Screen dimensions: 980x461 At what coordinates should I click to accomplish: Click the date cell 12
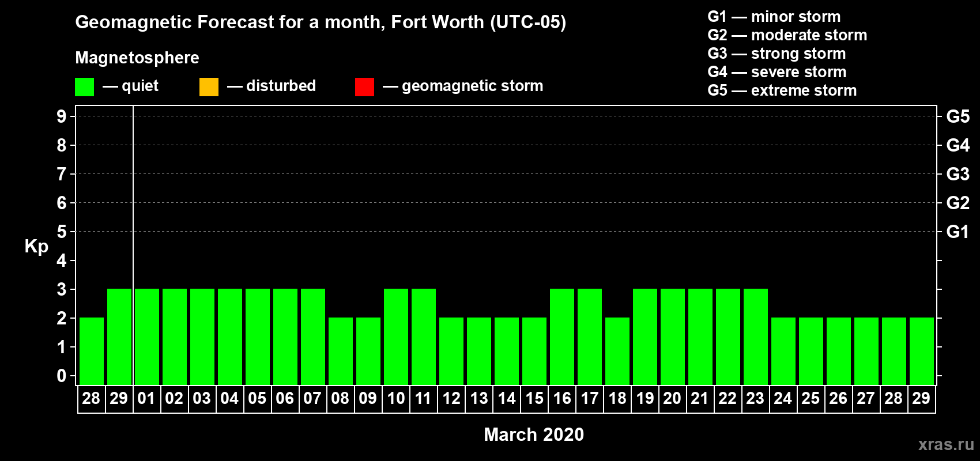pyautogui.click(x=451, y=399)
